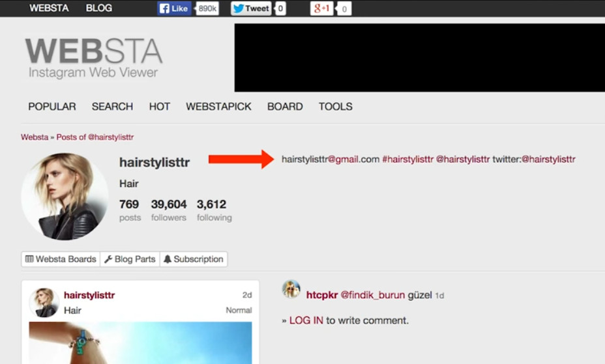605x364 pixels.
Task: Open the TOOLS navigation tab
Action: (335, 106)
